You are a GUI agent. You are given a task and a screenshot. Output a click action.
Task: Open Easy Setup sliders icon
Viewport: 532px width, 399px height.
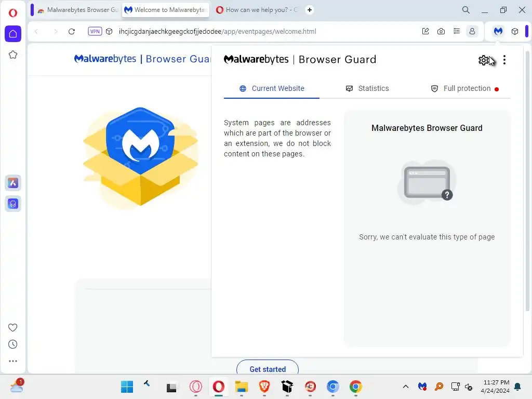[x=456, y=31]
